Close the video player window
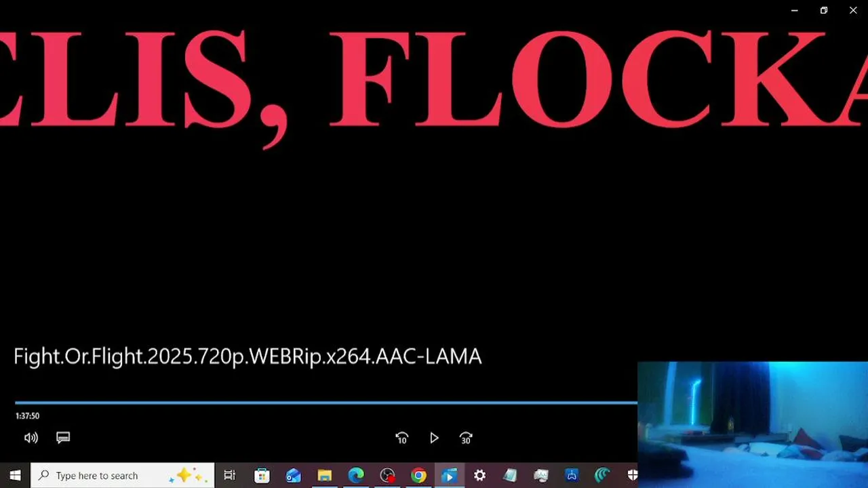 pos(853,10)
